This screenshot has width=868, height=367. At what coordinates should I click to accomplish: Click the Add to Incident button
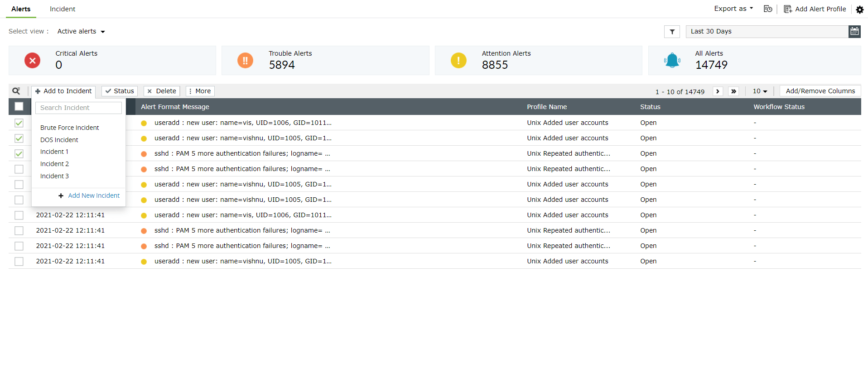[63, 91]
